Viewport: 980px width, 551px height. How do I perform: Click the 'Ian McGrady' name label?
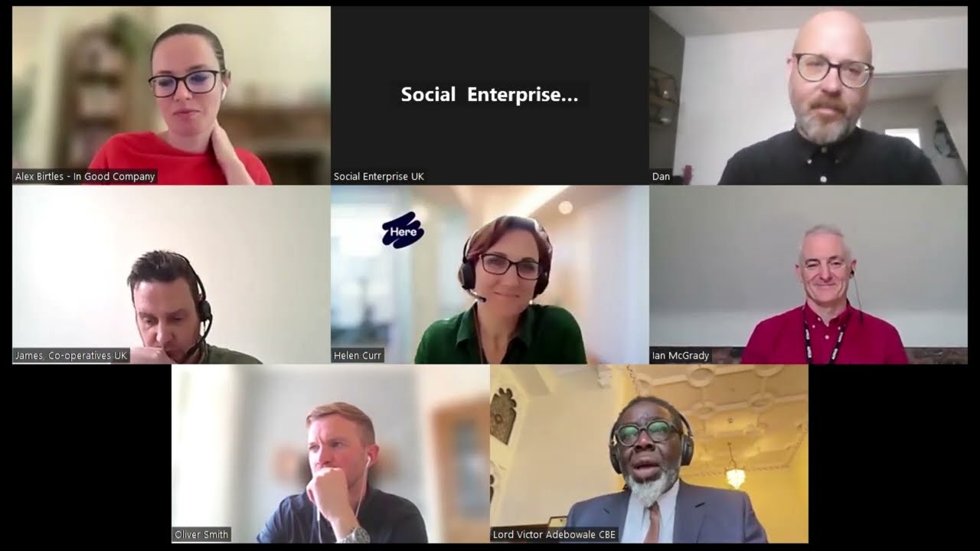(681, 356)
